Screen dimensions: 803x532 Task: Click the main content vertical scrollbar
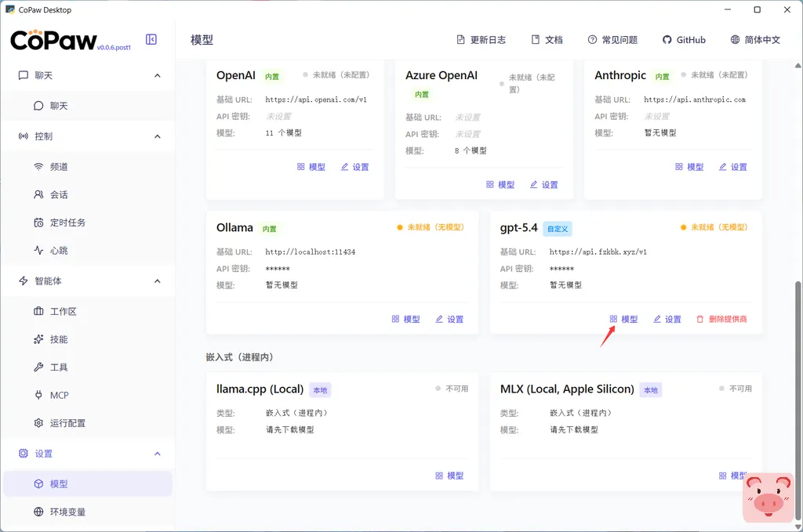click(798, 400)
